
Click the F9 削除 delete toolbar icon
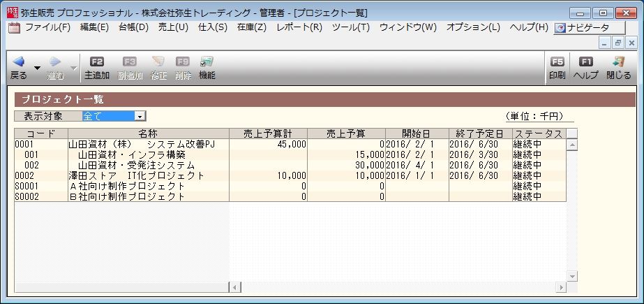click(183, 68)
